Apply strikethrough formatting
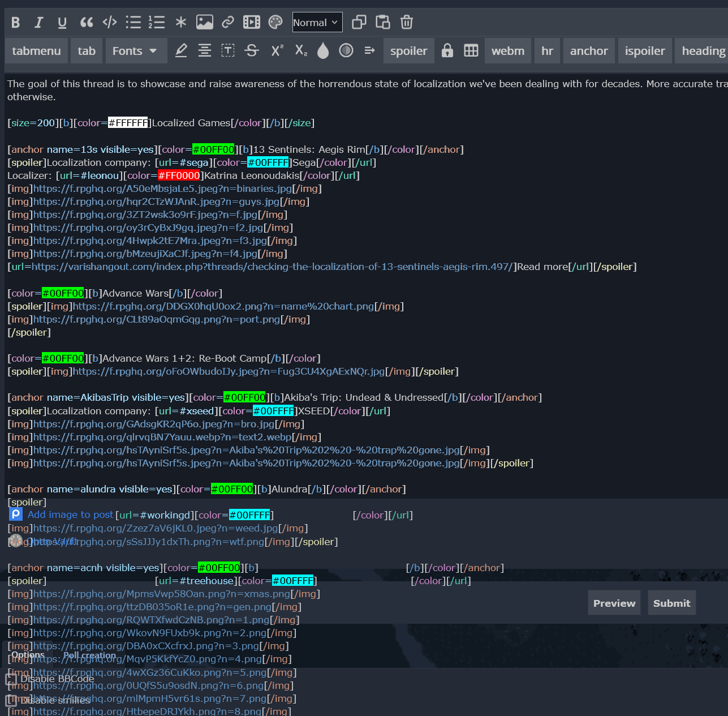This screenshot has width=728, height=716. click(x=252, y=51)
